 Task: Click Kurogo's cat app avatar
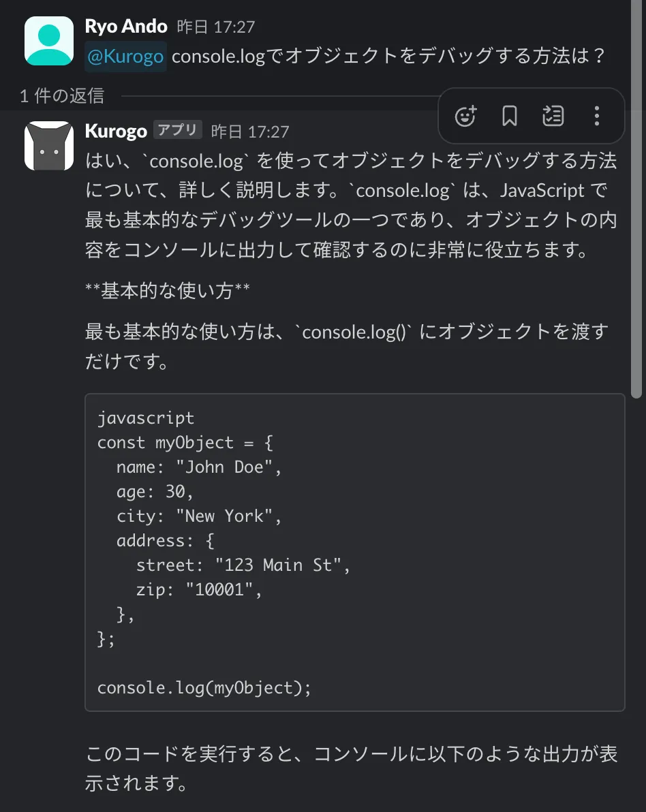[x=48, y=146]
